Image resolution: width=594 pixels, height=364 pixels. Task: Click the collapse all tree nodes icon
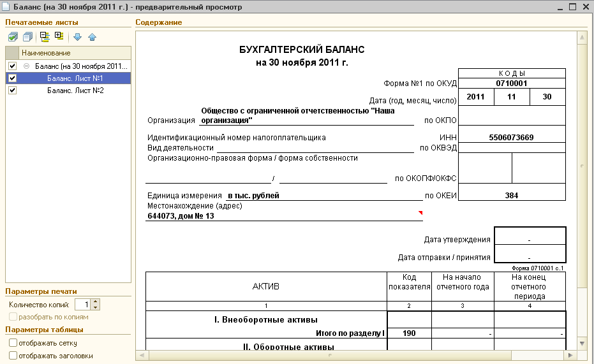[x=45, y=37]
